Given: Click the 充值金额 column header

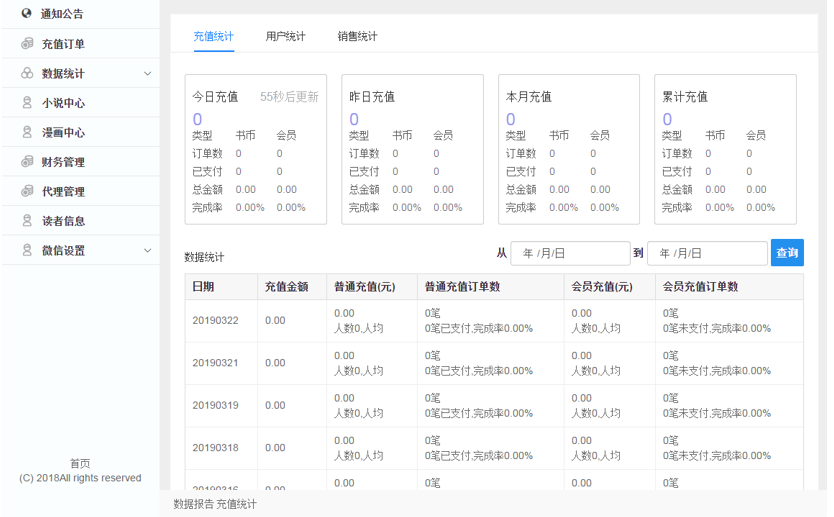Looking at the screenshot, I should pos(286,286).
